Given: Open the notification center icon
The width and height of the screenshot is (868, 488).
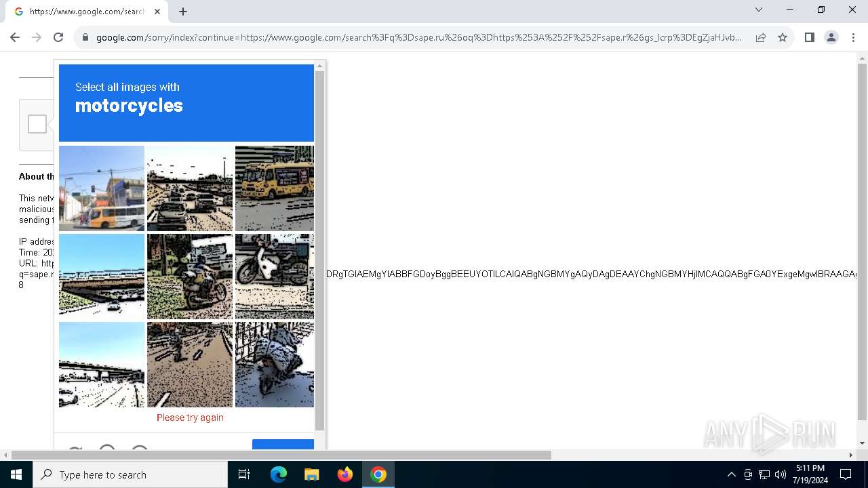Looking at the screenshot, I should coord(846,474).
